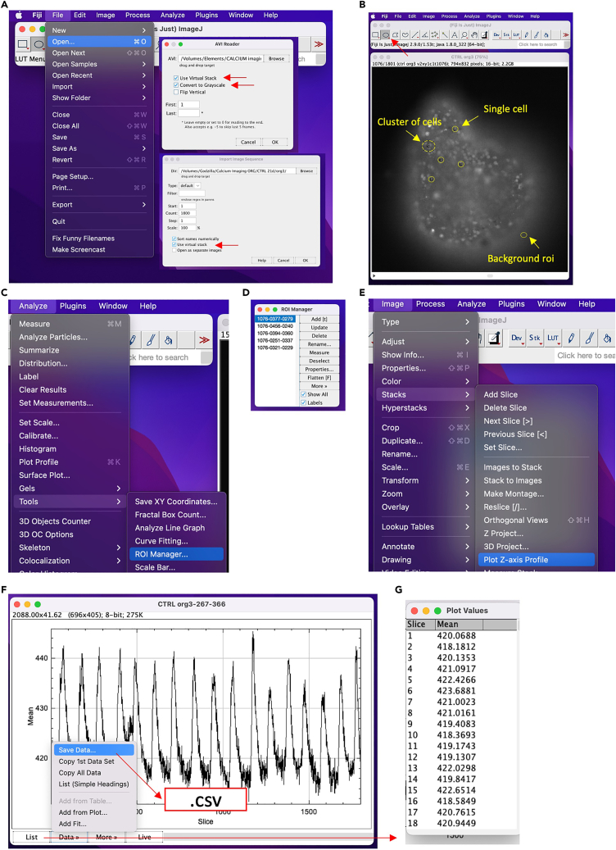616x850 pixels.
Task: Click the Stk tool icon in panel E
Action: 535,339
